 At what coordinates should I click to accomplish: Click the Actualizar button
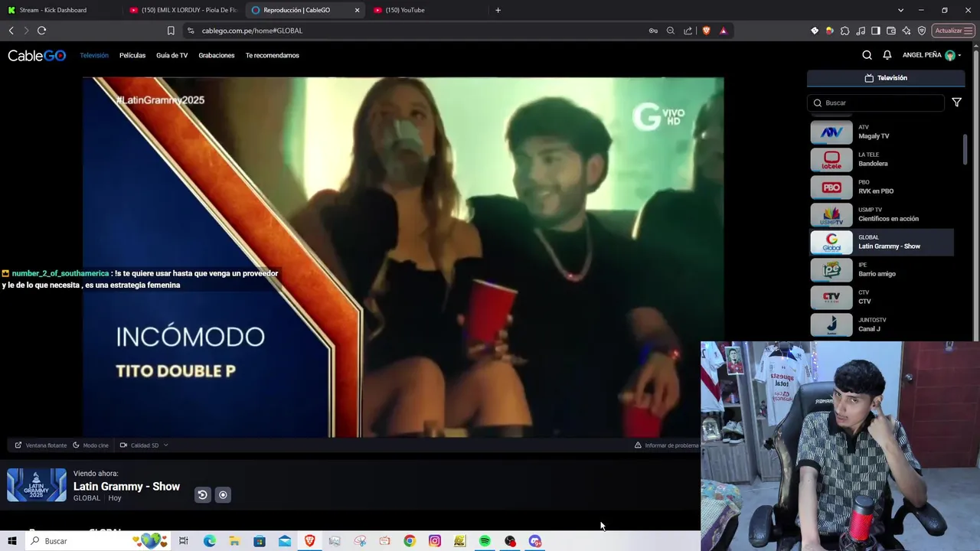953,31
